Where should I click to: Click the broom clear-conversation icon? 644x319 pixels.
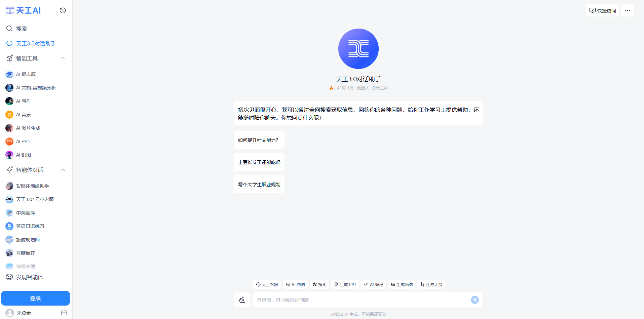pyautogui.click(x=242, y=300)
